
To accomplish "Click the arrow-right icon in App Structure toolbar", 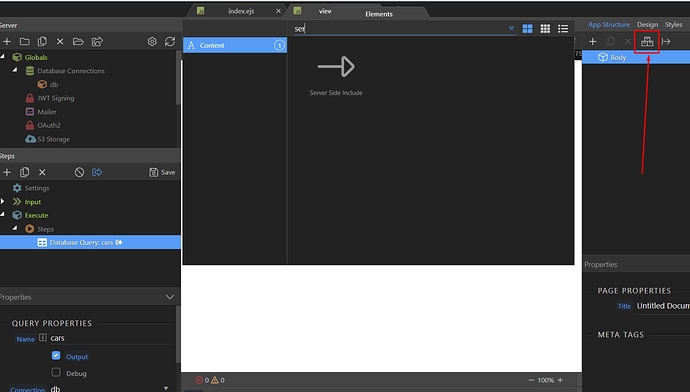I will click(666, 41).
